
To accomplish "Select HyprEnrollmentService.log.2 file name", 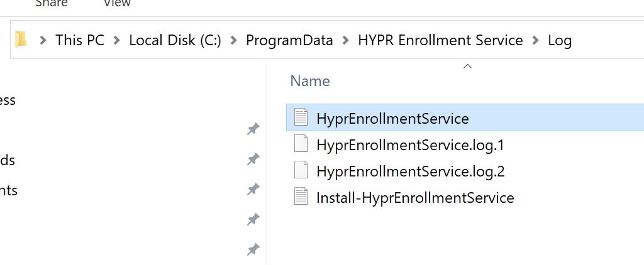I will click(x=411, y=171).
